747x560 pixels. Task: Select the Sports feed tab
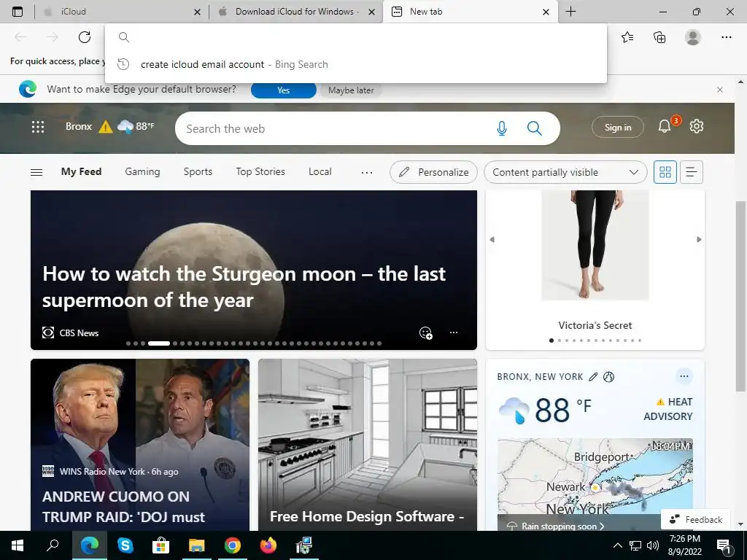tap(198, 171)
